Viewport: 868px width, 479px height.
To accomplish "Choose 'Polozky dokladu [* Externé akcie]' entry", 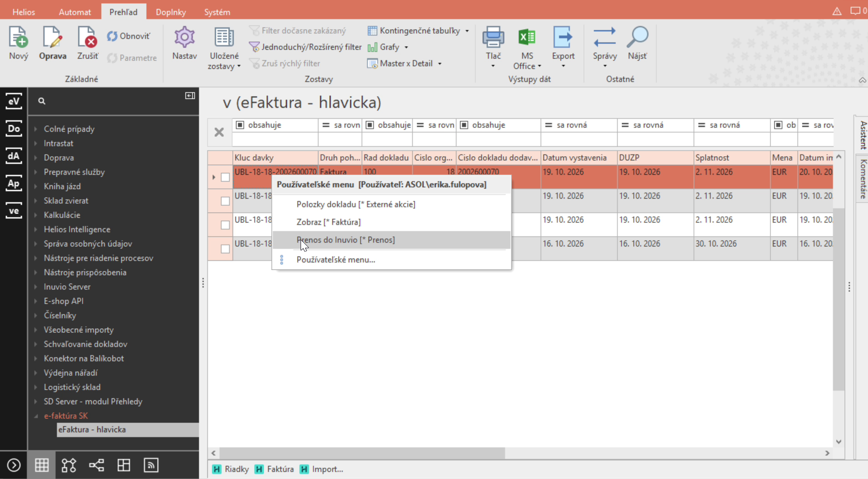I will [x=391, y=204].
